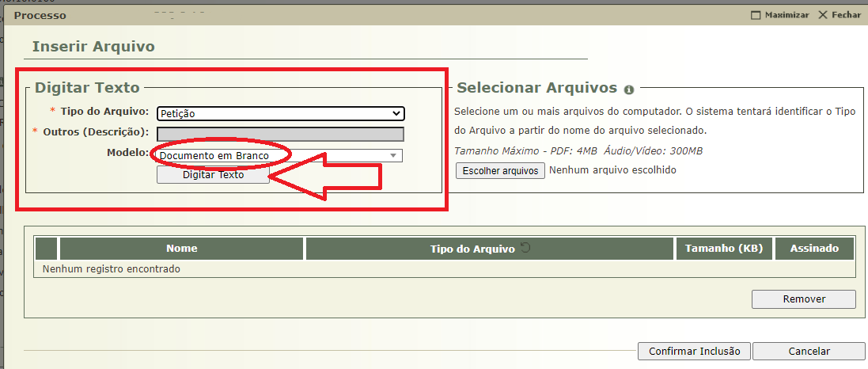
Task: Open the Tipo do Arquivo dropdown showing Petição
Action: (x=280, y=113)
